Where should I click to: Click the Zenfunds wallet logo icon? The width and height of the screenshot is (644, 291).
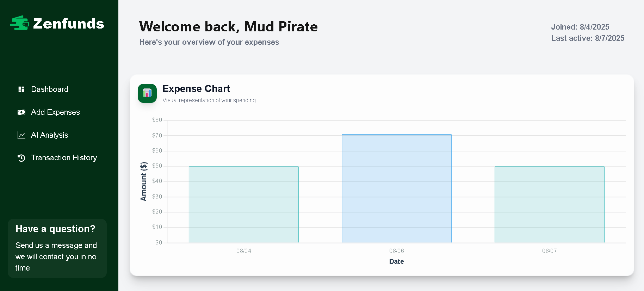pyautogui.click(x=20, y=23)
